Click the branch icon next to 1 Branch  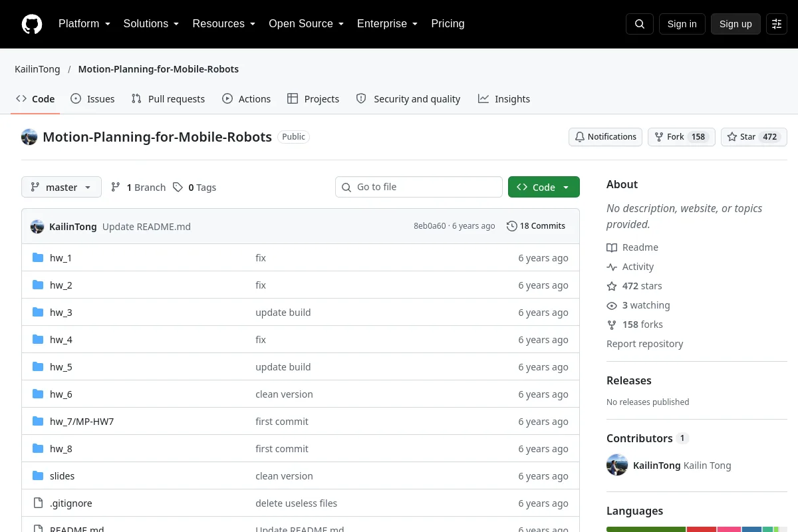pyautogui.click(x=116, y=188)
